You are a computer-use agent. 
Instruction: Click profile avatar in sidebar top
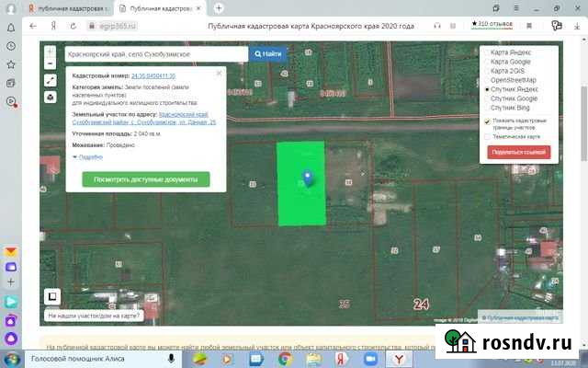11,9
